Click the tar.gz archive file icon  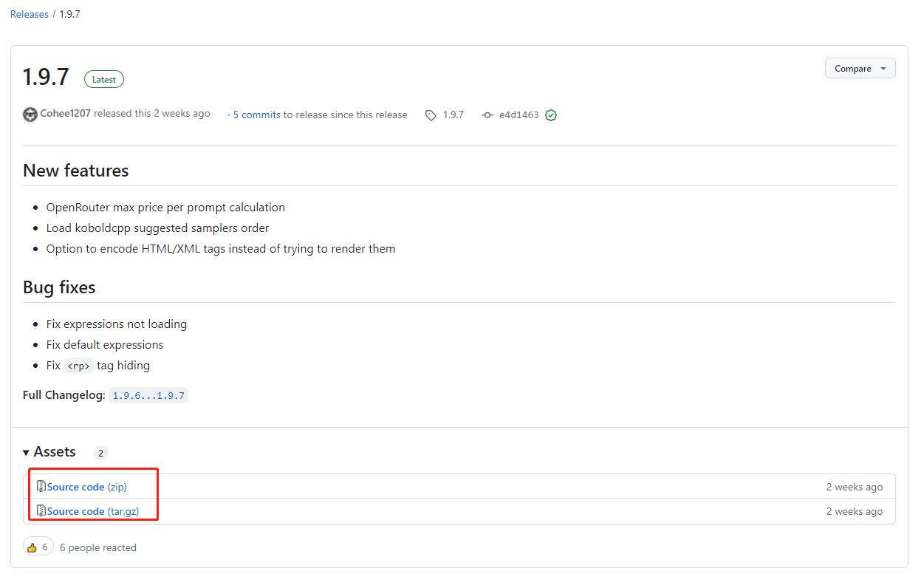click(x=41, y=511)
